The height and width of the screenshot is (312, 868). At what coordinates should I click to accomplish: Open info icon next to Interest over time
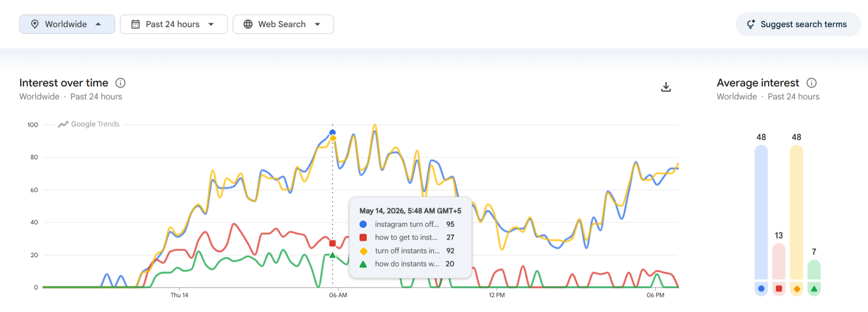[120, 83]
